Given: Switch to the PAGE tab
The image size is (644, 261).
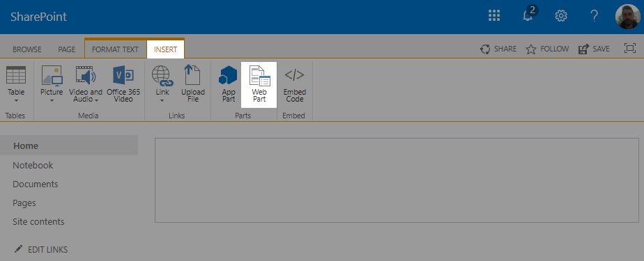Looking at the screenshot, I should [66, 49].
